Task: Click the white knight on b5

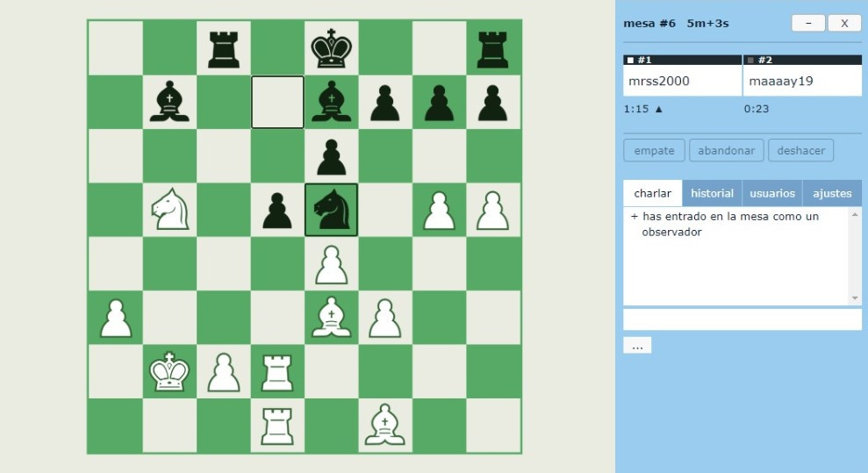Action: coord(169,211)
